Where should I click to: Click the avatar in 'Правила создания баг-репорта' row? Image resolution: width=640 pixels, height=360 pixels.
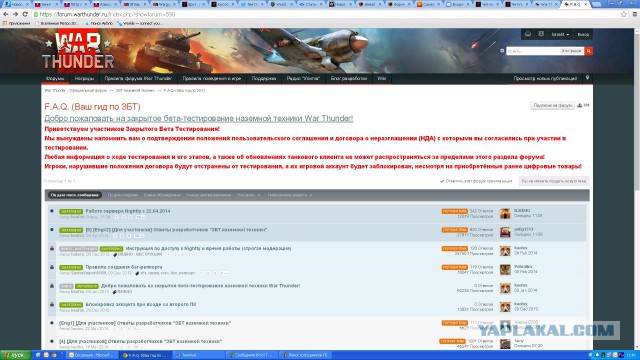tap(505, 269)
